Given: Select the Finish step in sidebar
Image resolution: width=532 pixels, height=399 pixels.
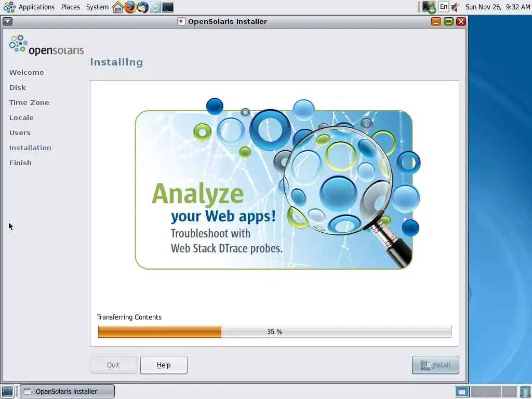Looking at the screenshot, I should [x=20, y=163].
